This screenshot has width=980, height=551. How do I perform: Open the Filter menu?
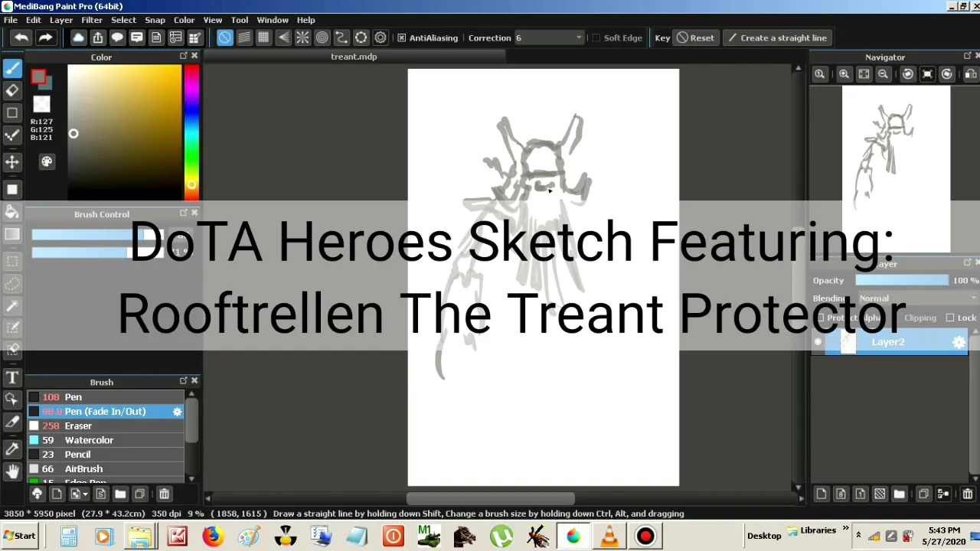(x=92, y=20)
